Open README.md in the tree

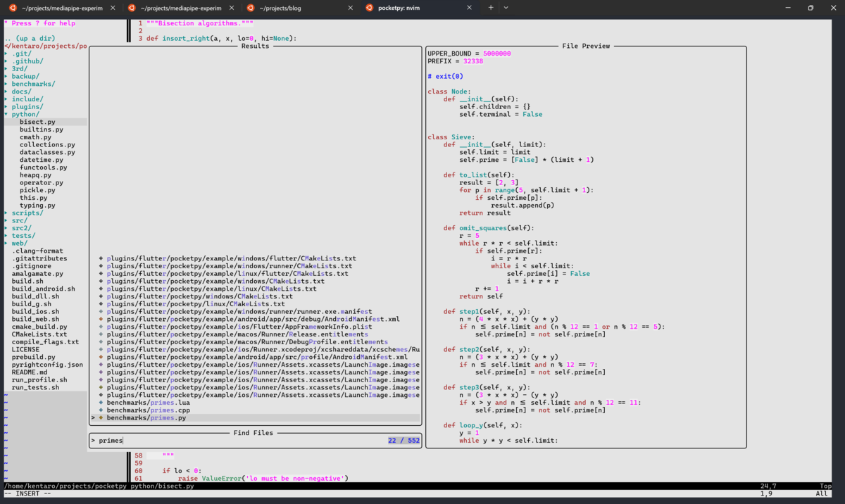pos(30,372)
